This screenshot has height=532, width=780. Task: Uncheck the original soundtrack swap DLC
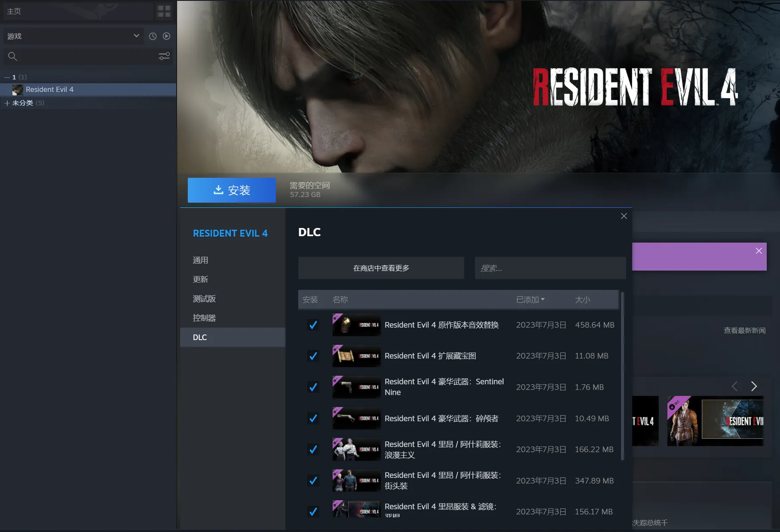(x=313, y=325)
